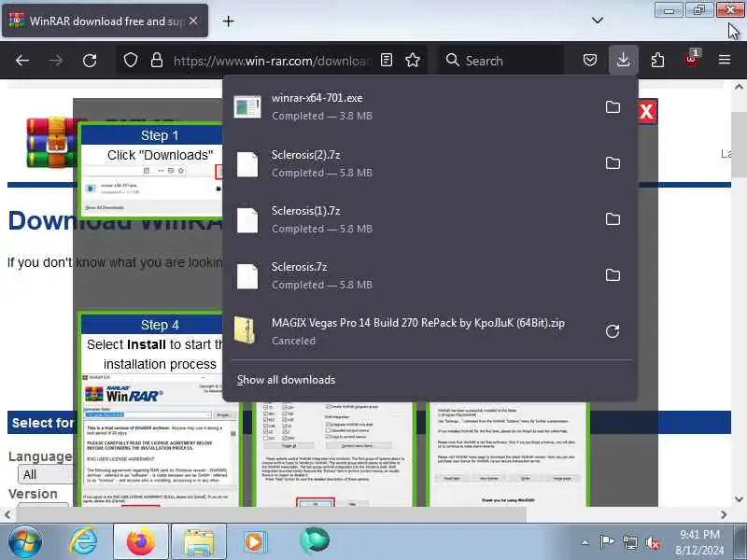The width and height of the screenshot is (747, 560).
Task: Click the vertical scrollbar down arrow
Action: pyautogui.click(x=739, y=499)
